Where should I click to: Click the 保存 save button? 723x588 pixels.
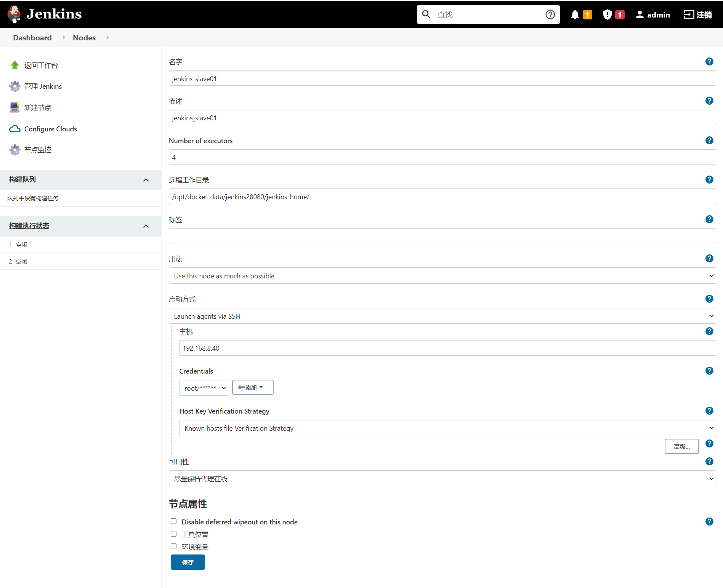point(188,562)
